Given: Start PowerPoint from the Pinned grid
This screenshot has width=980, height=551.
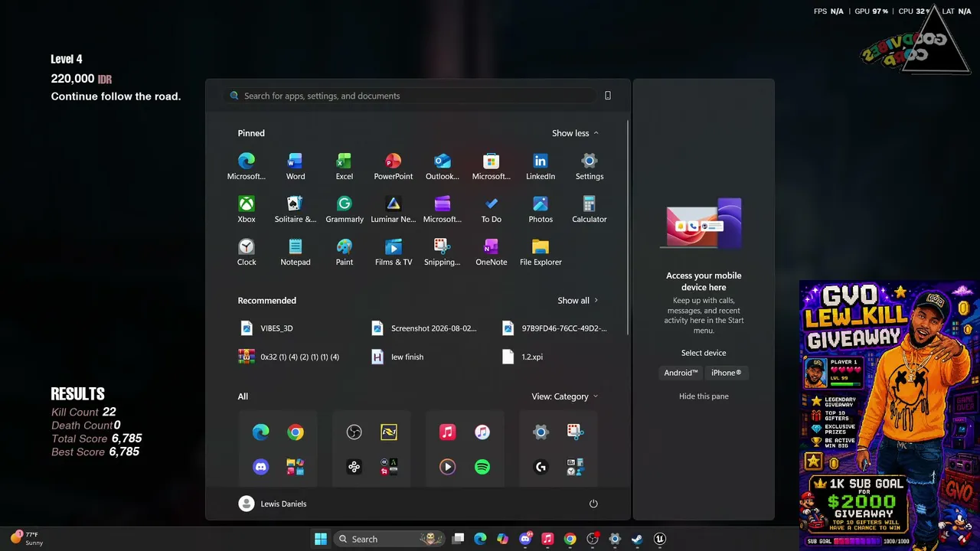Looking at the screenshot, I should coord(394,166).
